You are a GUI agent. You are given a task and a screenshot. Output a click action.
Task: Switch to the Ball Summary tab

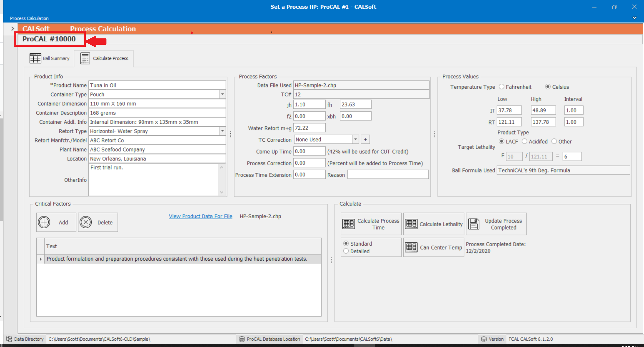tap(49, 58)
